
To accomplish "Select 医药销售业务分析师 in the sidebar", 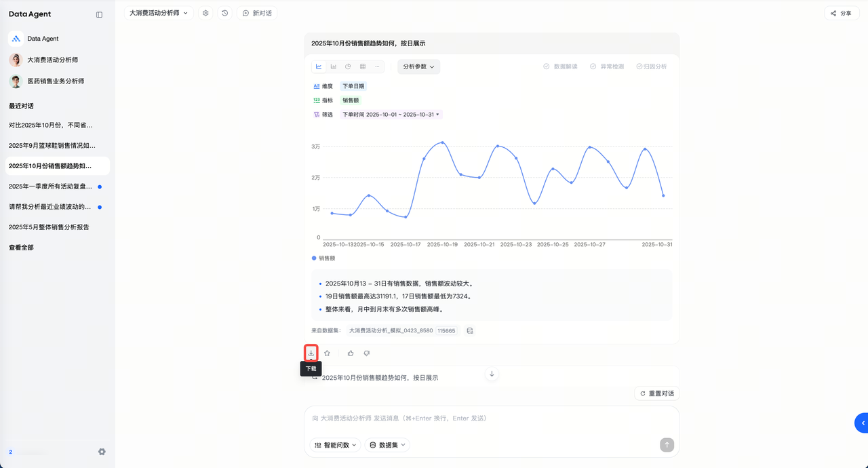I will click(x=56, y=81).
